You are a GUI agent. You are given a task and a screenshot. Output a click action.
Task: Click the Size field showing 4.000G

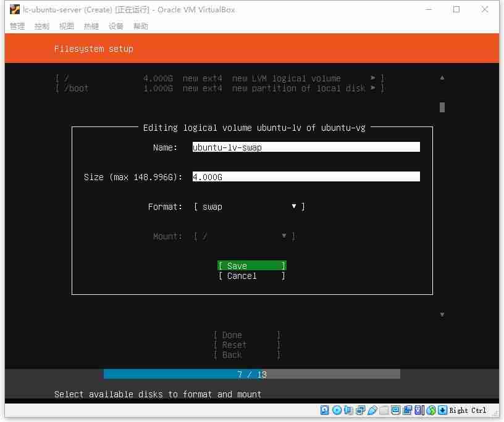click(x=306, y=176)
